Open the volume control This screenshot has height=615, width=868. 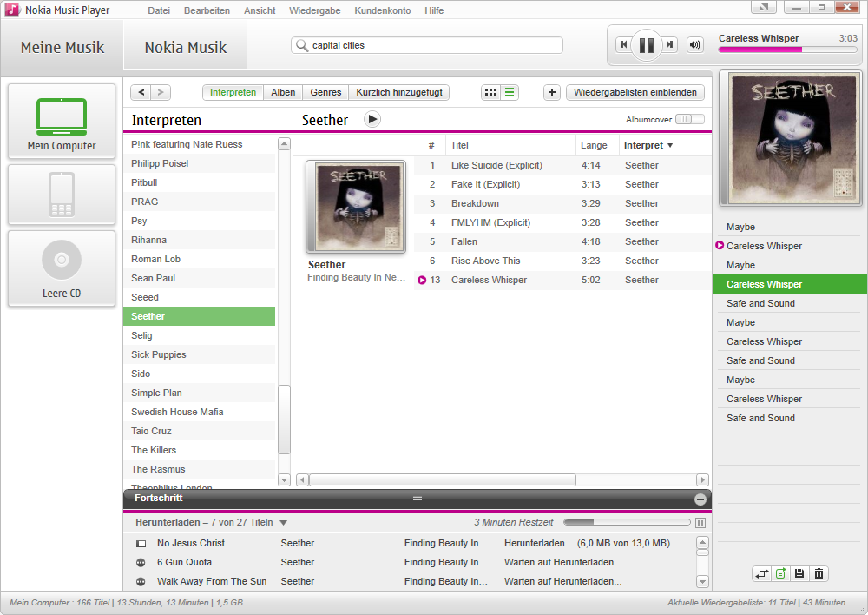(694, 45)
